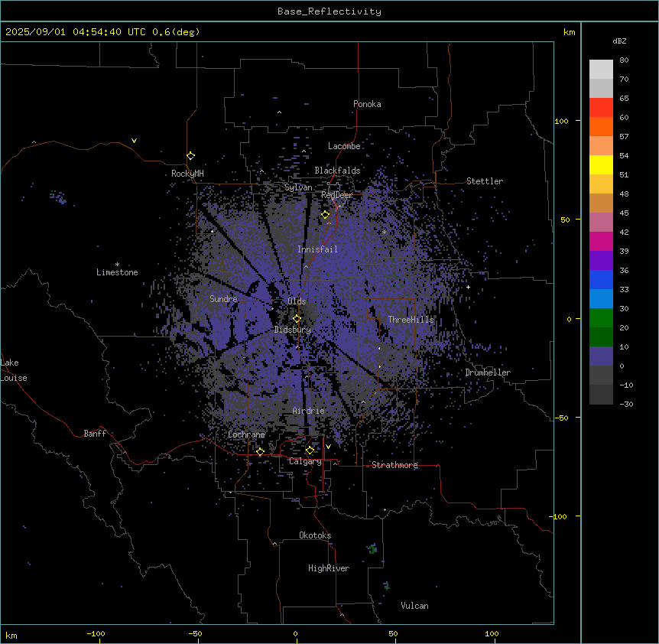The width and height of the screenshot is (659, 644).
Task: Click the white plus marker north of Drumheller
Action: (x=468, y=287)
